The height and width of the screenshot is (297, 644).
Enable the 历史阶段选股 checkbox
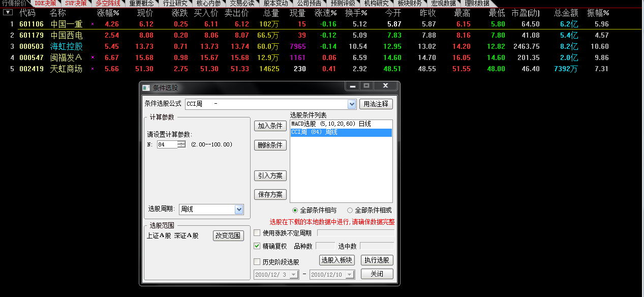[257, 261]
